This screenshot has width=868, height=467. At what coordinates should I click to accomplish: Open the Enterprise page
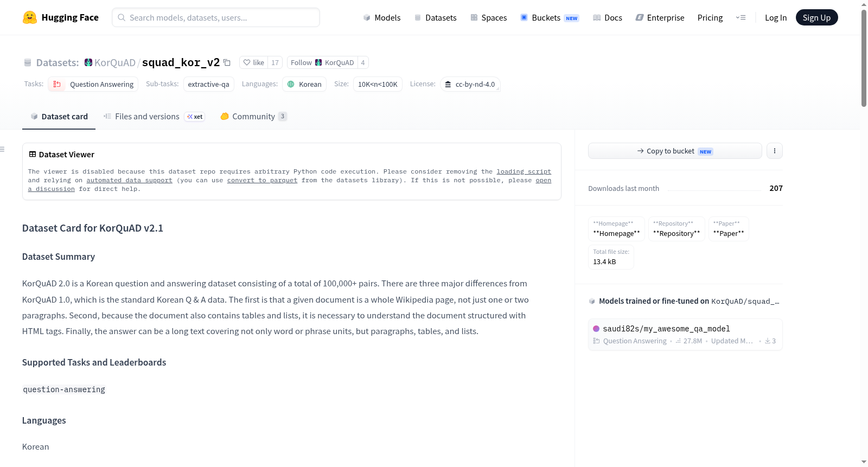(x=660, y=17)
